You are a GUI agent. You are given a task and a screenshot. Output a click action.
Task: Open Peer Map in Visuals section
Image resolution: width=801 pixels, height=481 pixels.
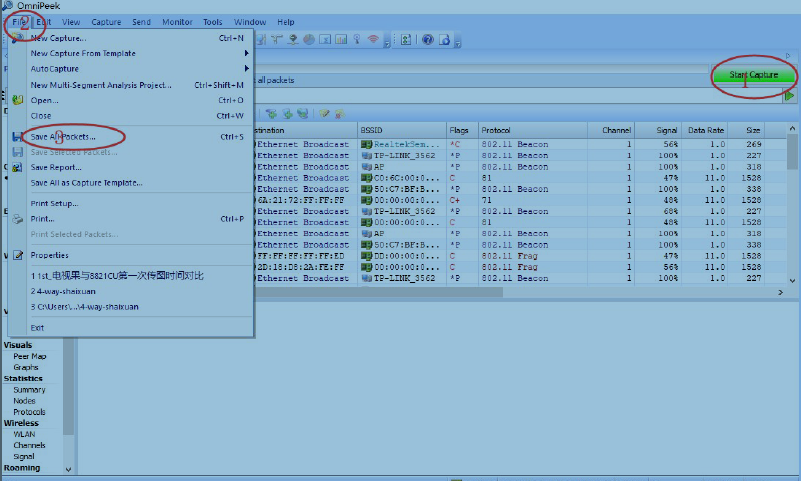click(x=30, y=356)
